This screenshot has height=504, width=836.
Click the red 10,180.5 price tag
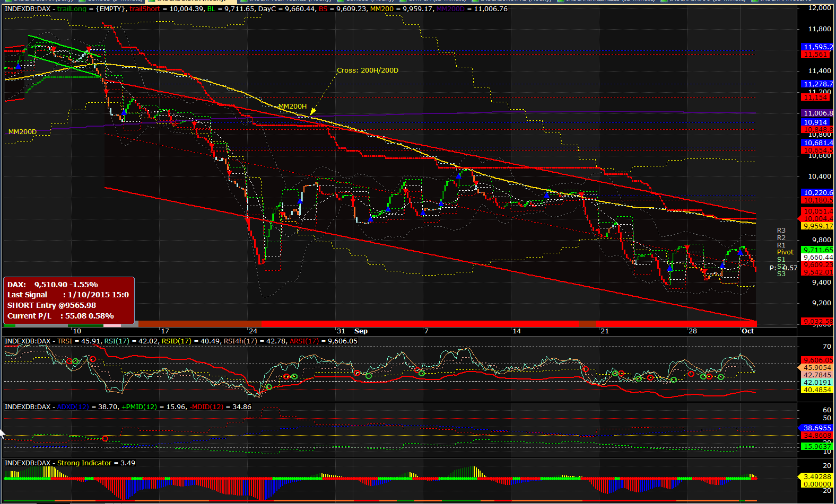[817, 200]
